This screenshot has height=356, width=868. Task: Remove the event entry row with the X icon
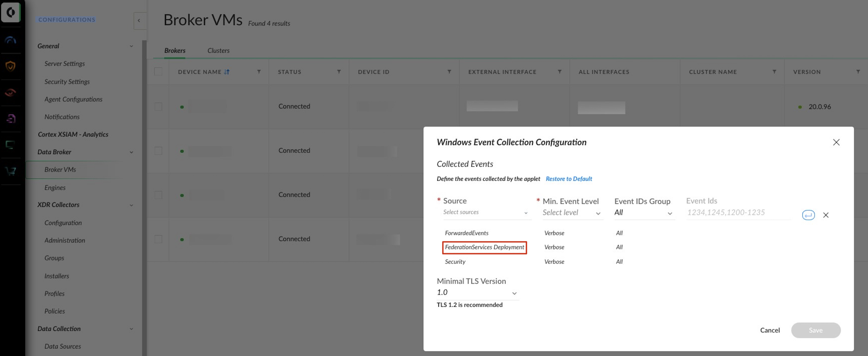click(826, 215)
